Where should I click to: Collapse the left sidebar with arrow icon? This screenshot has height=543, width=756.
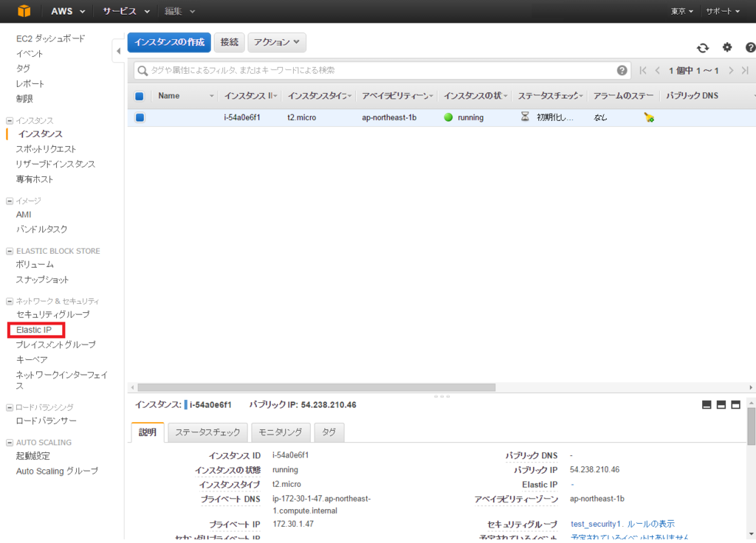[119, 51]
